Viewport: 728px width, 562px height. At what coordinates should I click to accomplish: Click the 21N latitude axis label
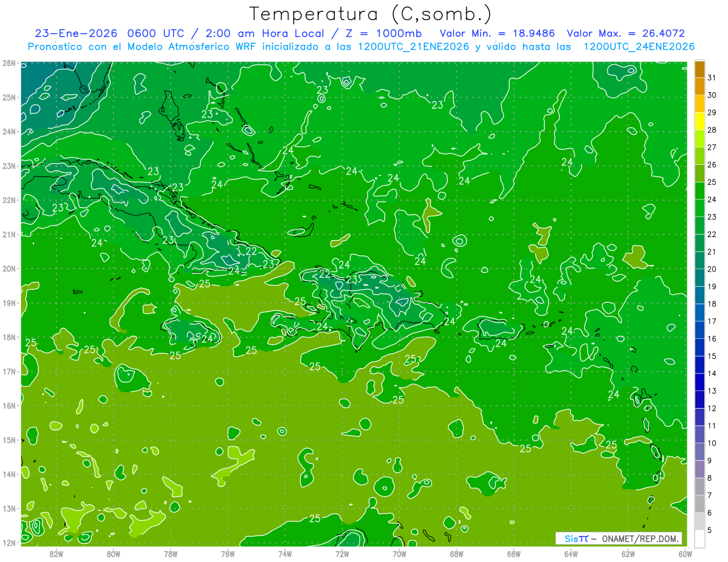pos(8,234)
